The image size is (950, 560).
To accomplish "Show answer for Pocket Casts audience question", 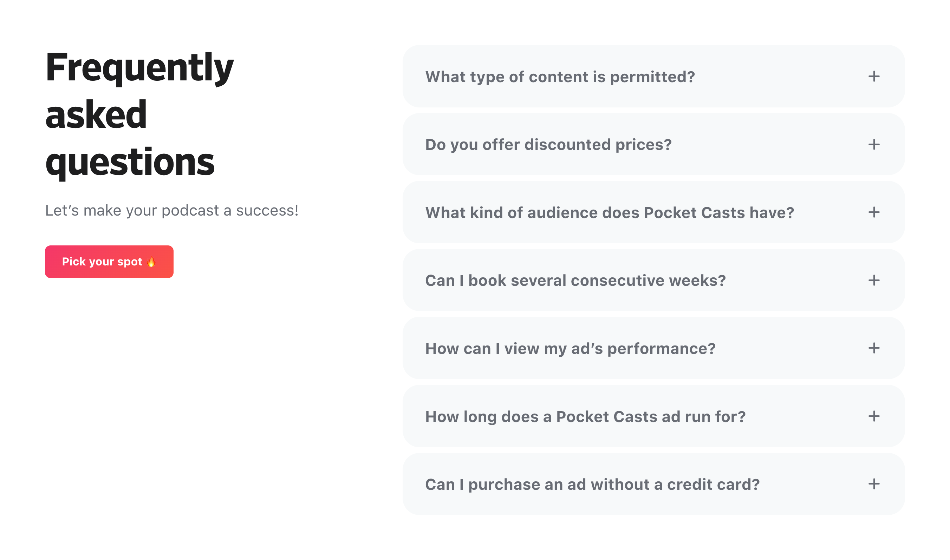I will pyautogui.click(x=610, y=213).
